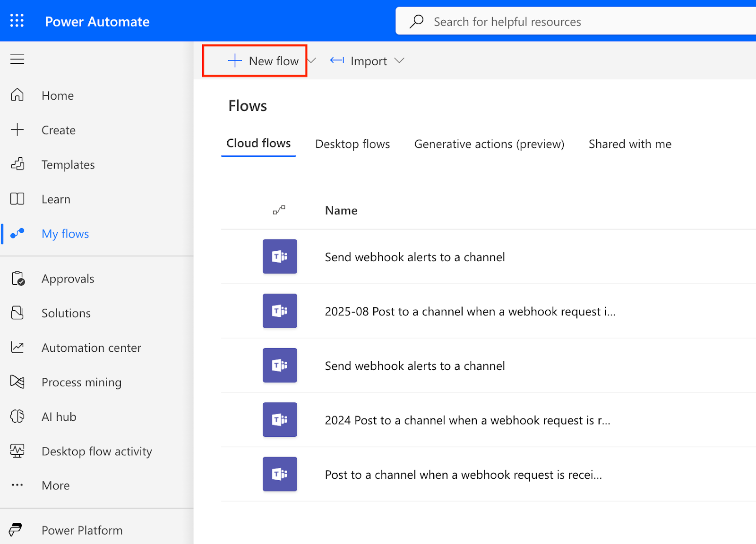The width and height of the screenshot is (756, 544).
Task: Click the Automation center chart icon
Action: click(x=17, y=348)
